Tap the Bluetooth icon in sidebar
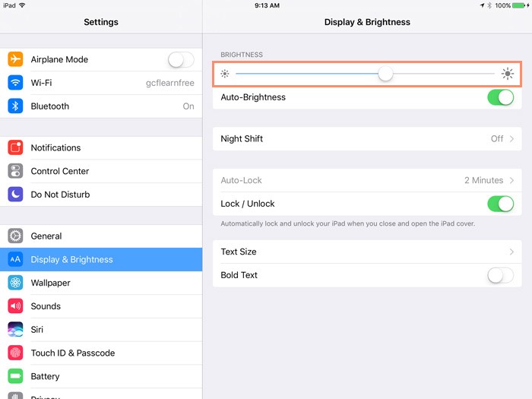 pyautogui.click(x=16, y=106)
